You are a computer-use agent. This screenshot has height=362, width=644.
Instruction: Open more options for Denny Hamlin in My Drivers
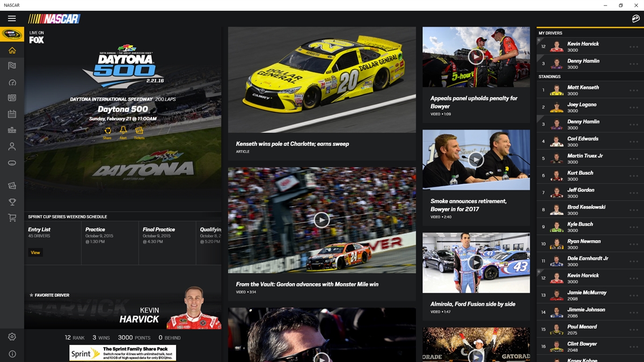[634, 64]
